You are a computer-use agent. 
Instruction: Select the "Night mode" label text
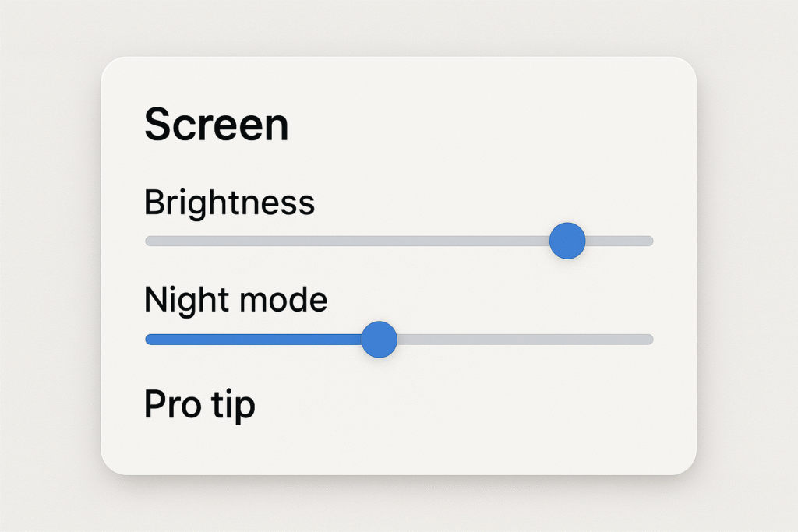click(x=235, y=299)
